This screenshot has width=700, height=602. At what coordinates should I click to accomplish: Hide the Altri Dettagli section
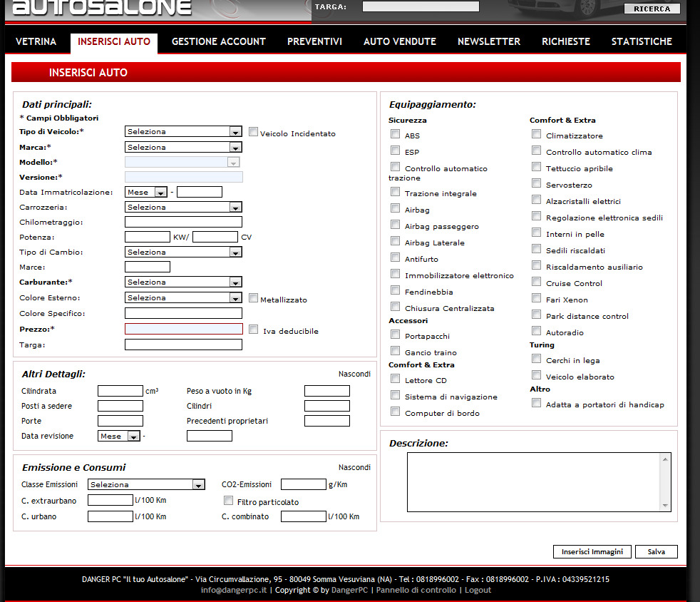click(x=354, y=374)
